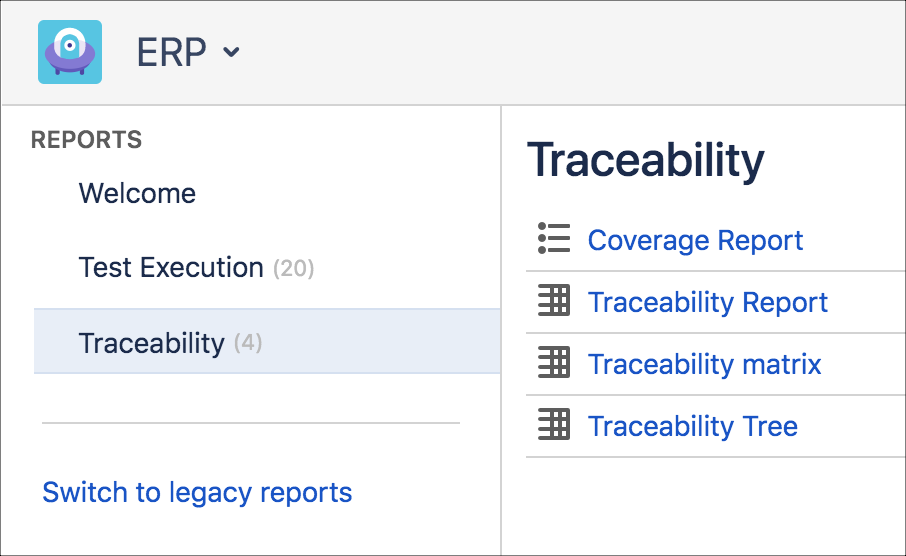906x556 pixels.
Task: Click the divider above Switch to legacy reports
Action: (x=250, y=423)
